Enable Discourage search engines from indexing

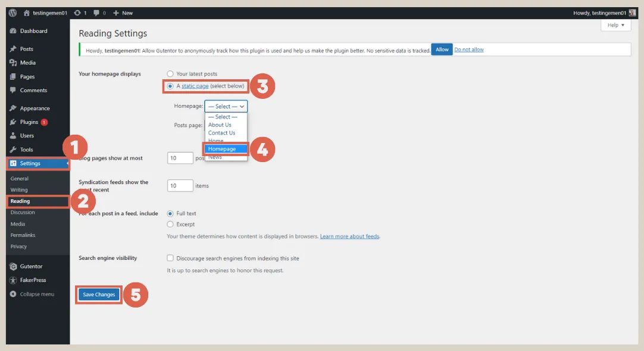[x=170, y=258]
